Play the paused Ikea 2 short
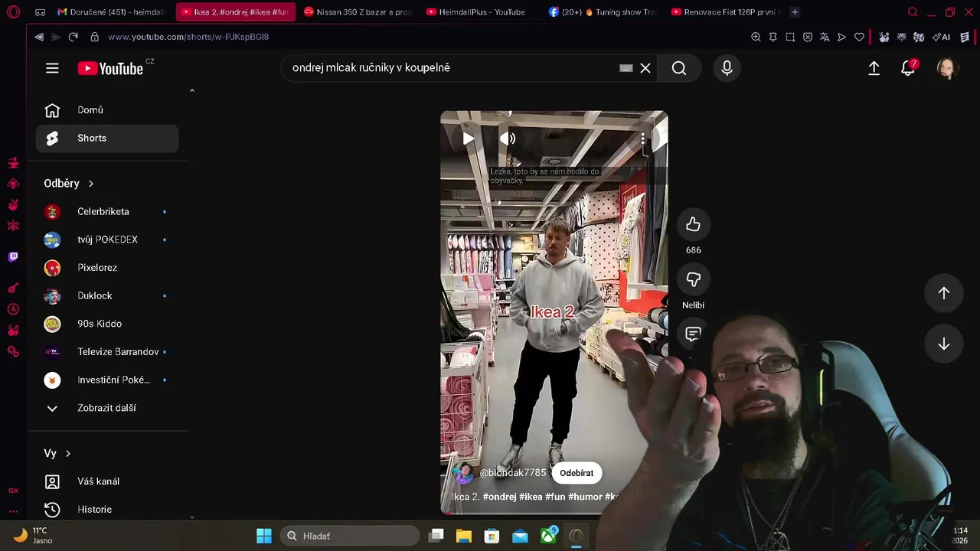Image resolution: width=980 pixels, height=551 pixels. point(469,139)
